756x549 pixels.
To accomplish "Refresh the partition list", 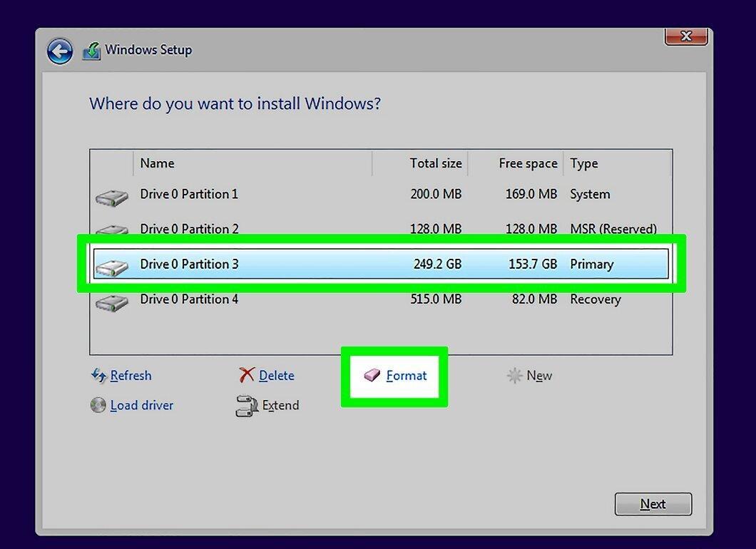I will [x=131, y=376].
